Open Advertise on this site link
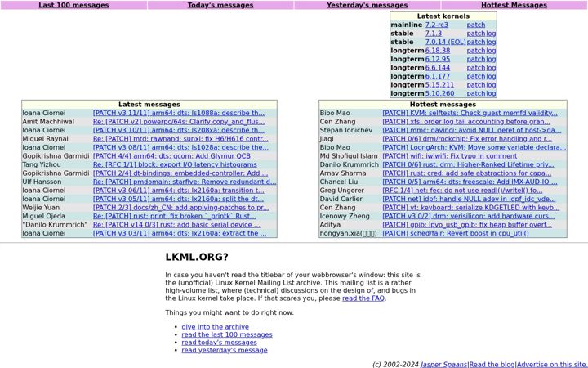 point(551,364)
